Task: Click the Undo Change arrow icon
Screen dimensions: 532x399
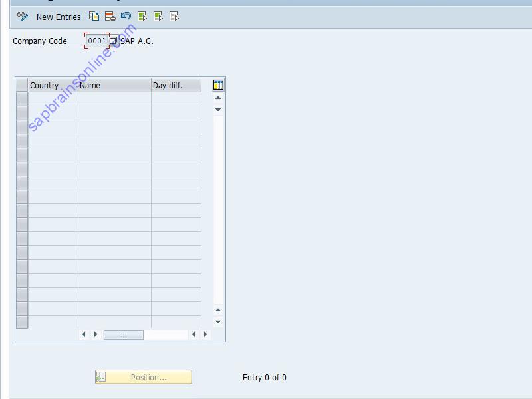Action: click(x=126, y=16)
